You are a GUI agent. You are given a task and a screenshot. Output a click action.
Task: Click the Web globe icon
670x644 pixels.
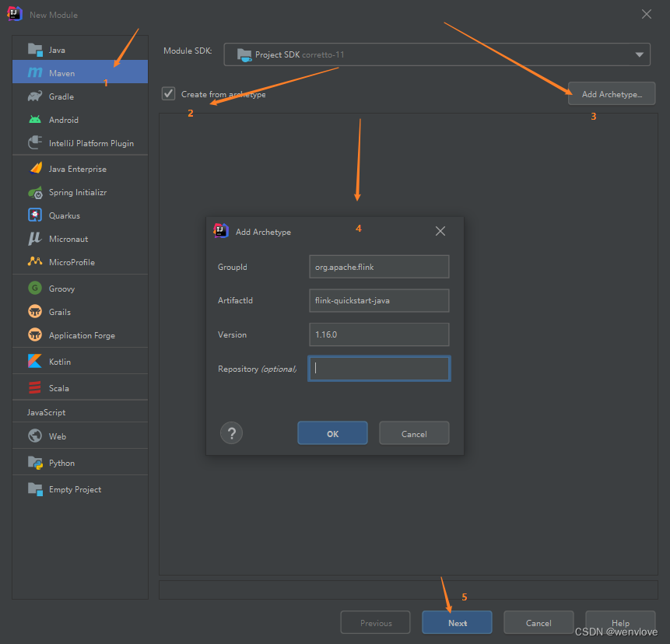[x=35, y=436]
